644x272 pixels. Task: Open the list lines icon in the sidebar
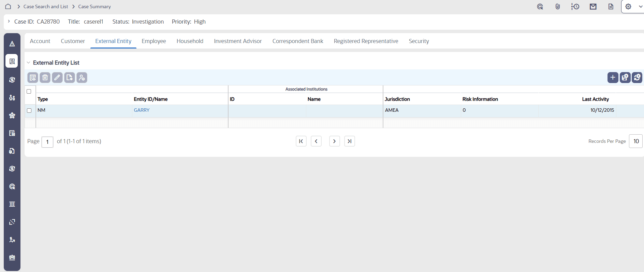12,204
